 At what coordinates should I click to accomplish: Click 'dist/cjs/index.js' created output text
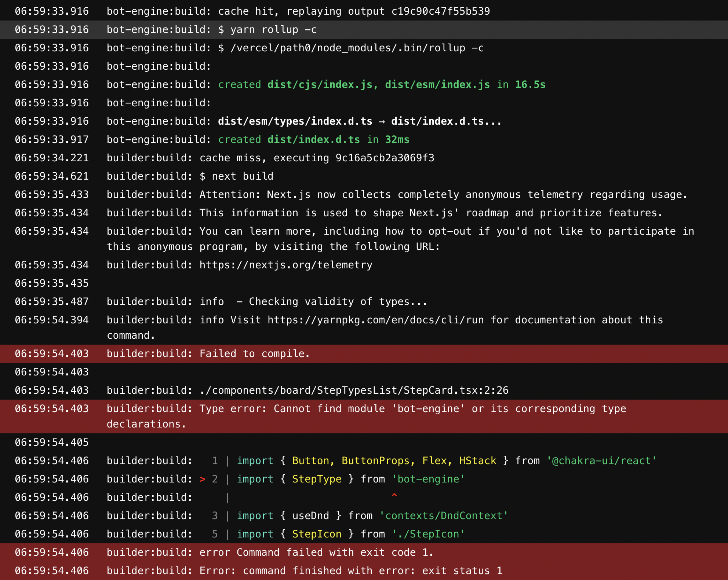[320, 85]
